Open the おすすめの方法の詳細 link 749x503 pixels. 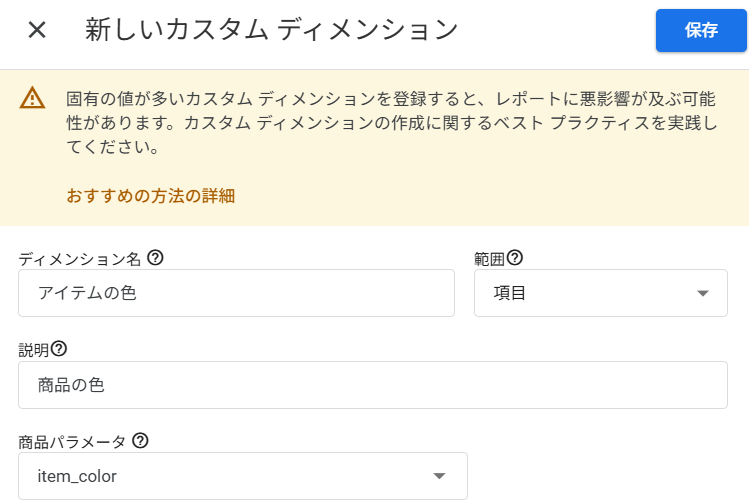150,196
